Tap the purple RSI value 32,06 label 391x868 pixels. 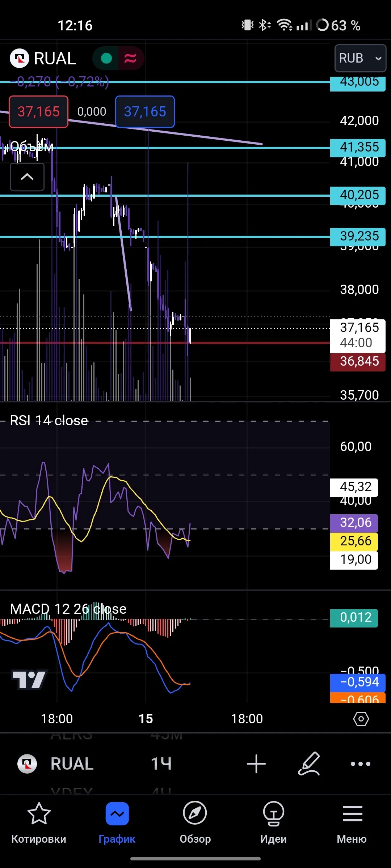pyautogui.click(x=354, y=523)
